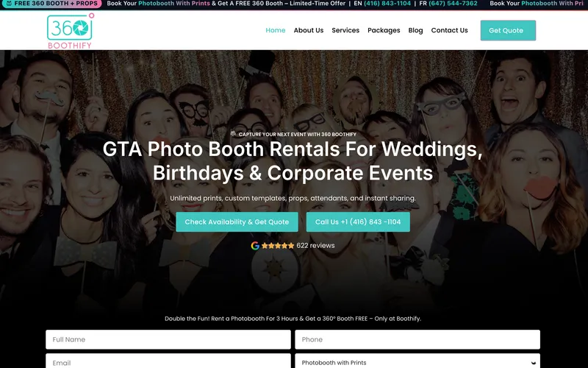
Task: Focus the Phone input field
Action: pos(417,339)
